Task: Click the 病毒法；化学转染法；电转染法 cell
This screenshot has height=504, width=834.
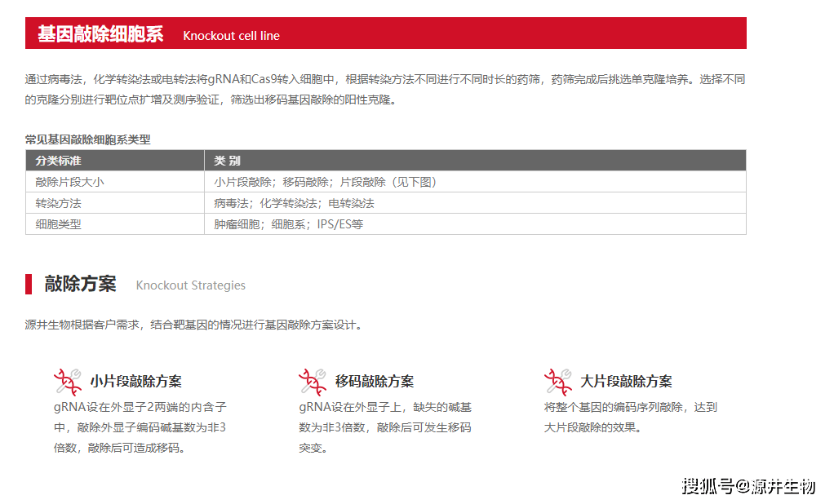Action: point(294,203)
